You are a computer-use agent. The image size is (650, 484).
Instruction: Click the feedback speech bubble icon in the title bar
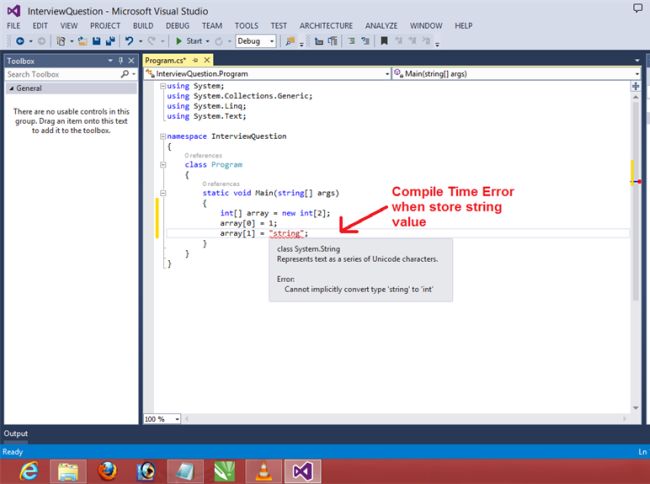(x=638, y=8)
